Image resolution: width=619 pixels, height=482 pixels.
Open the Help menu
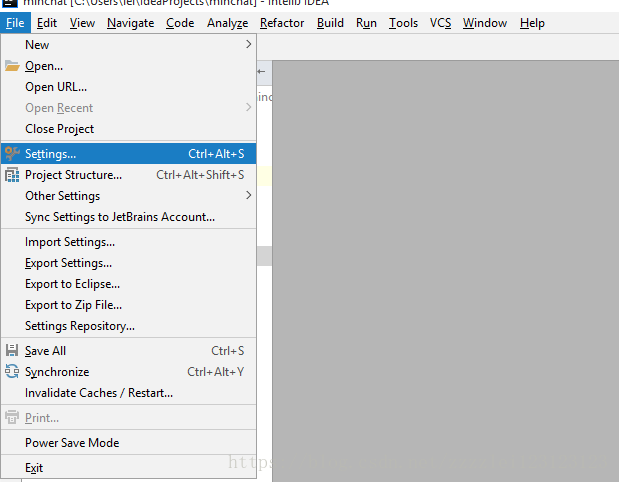[532, 23]
